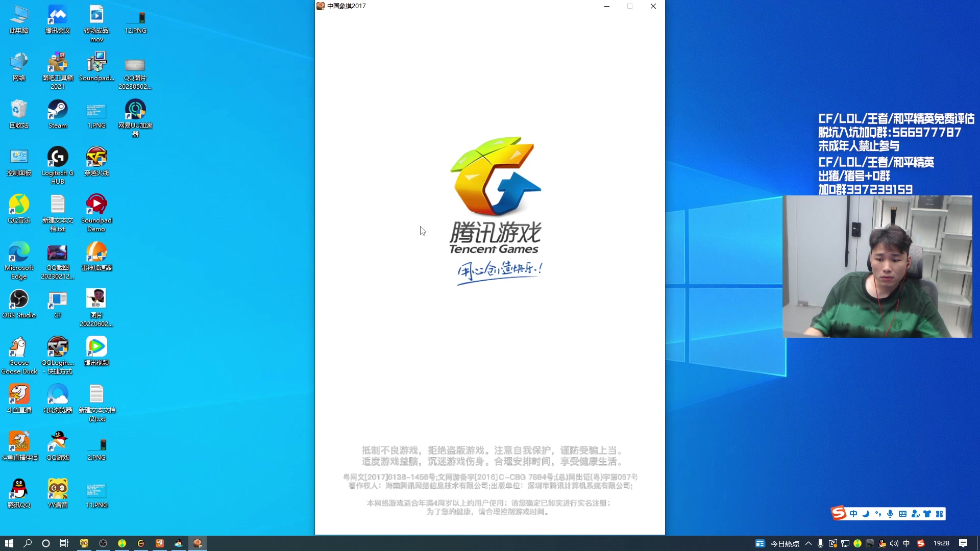This screenshot has width=980, height=551.
Task: Open Sogou toolbar skin shirt icon
Action: click(927, 514)
